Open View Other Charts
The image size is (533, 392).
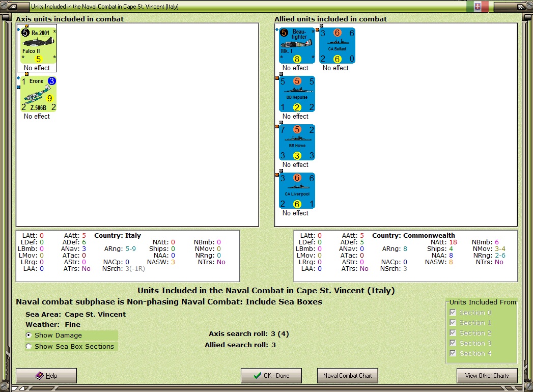[x=487, y=376]
